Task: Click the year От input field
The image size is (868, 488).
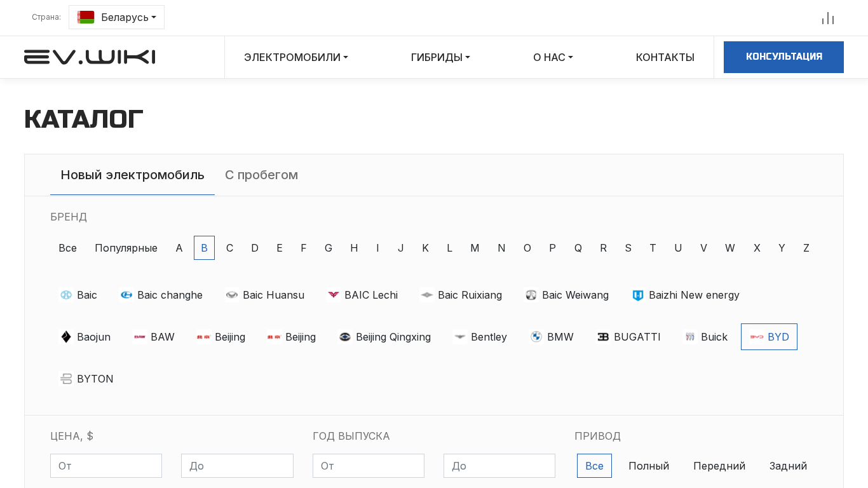Action: [x=369, y=466]
